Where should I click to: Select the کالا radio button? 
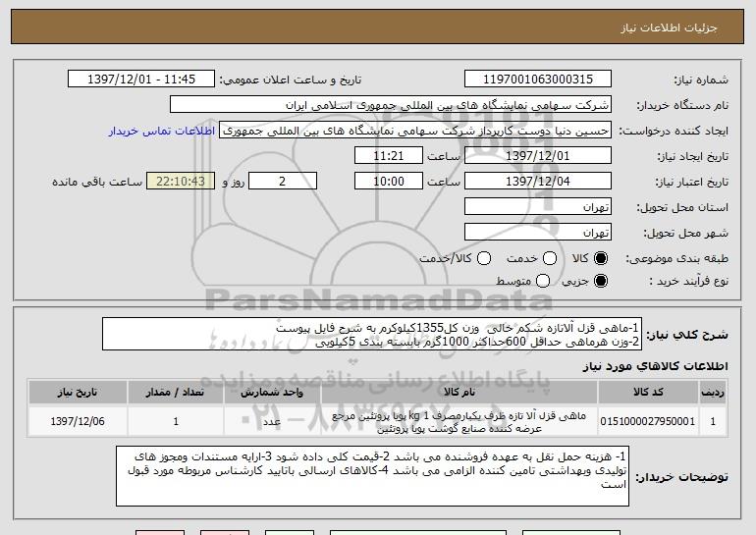coord(600,258)
